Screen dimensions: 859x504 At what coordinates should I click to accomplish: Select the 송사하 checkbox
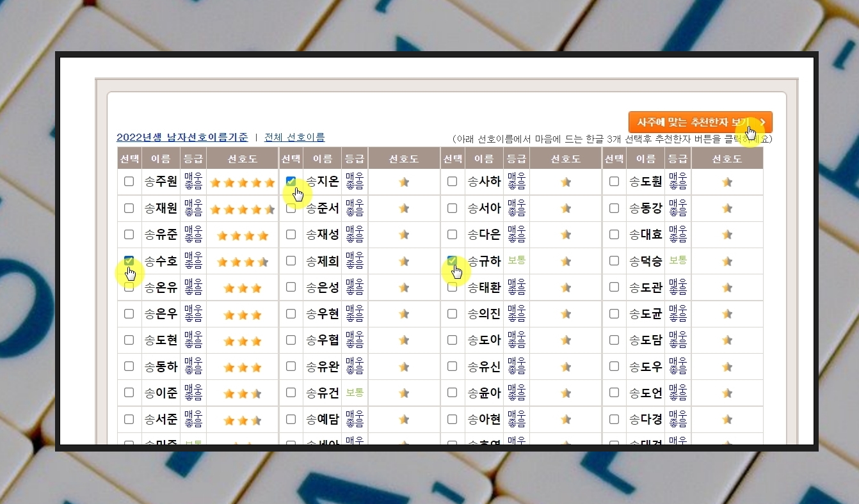click(453, 182)
